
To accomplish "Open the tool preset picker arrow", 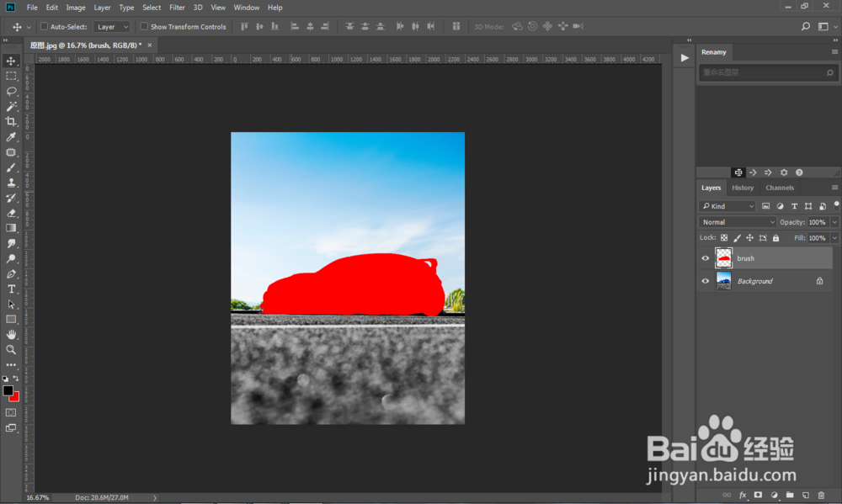I will pyautogui.click(x=29, y=27).
